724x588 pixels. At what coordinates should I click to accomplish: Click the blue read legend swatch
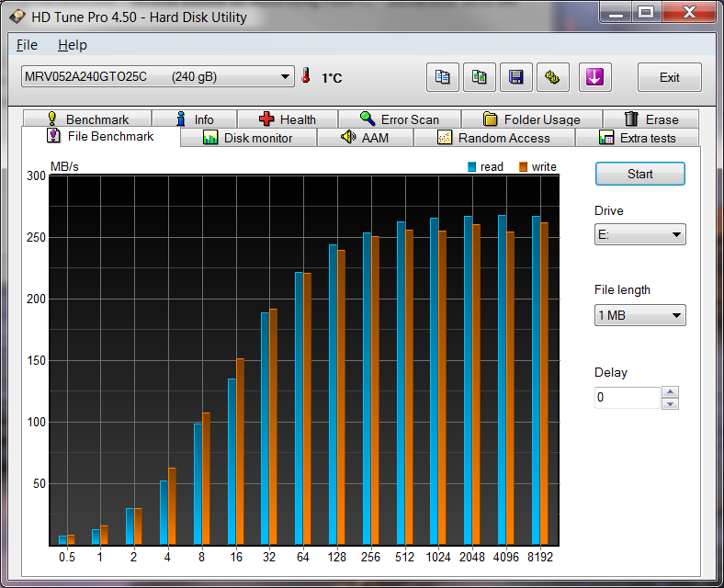point(472,167)
